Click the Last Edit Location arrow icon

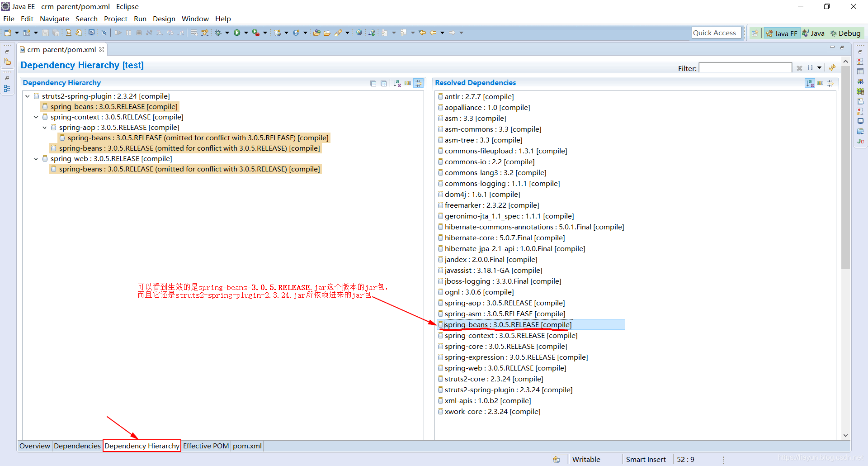(x=422, y=33)
